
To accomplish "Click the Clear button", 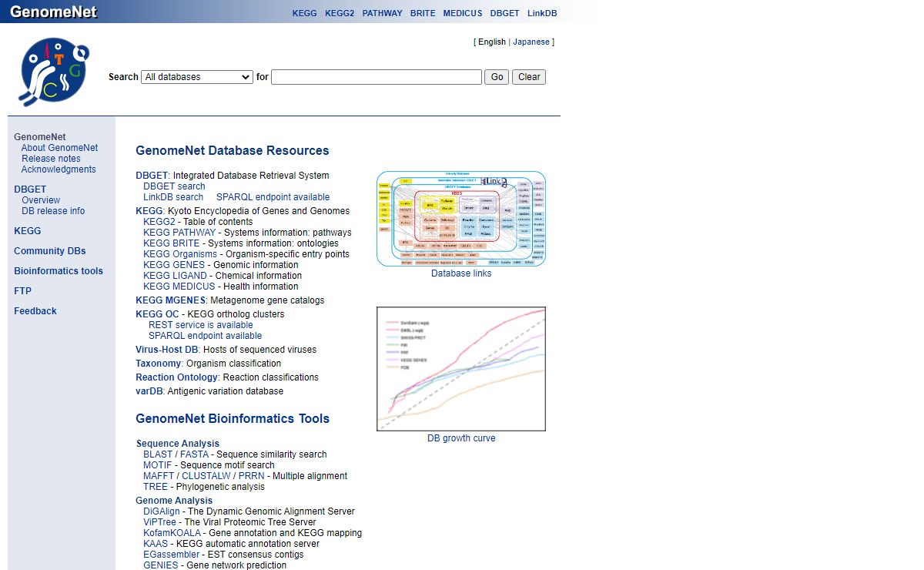I will [529, 77].
